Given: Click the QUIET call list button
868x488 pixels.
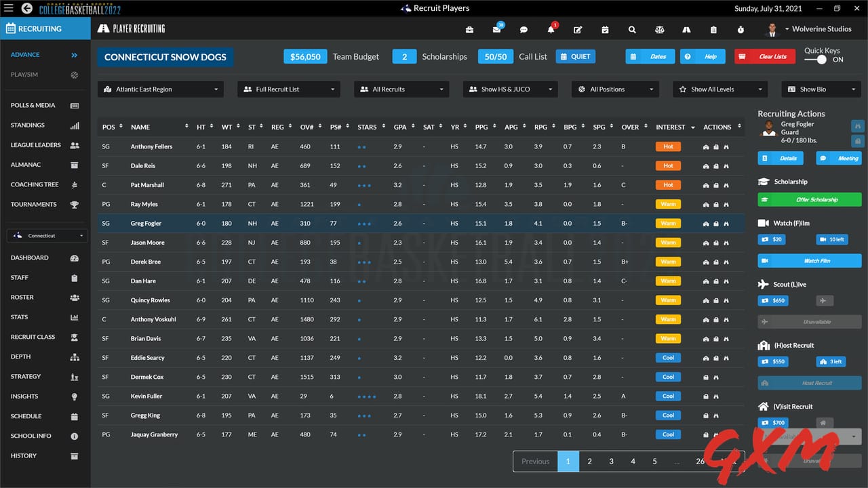Looking at the screenshot, I should pyautogui.click(x=575, y=56).
